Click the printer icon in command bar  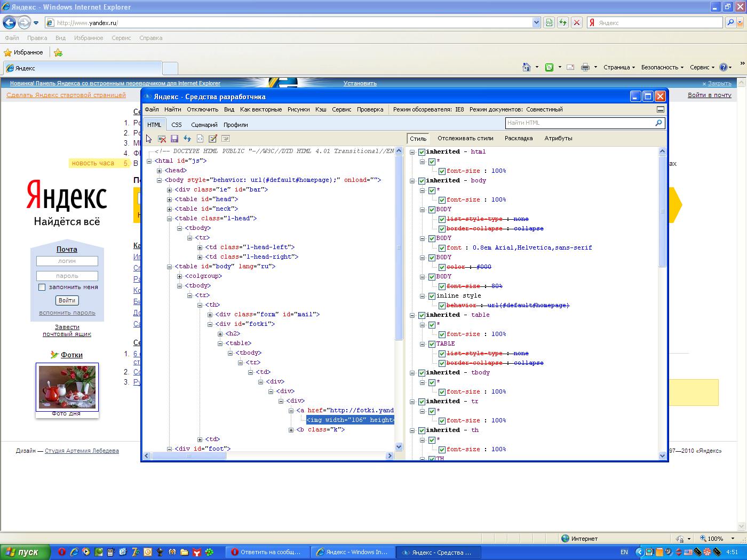[x=585, y=67]
